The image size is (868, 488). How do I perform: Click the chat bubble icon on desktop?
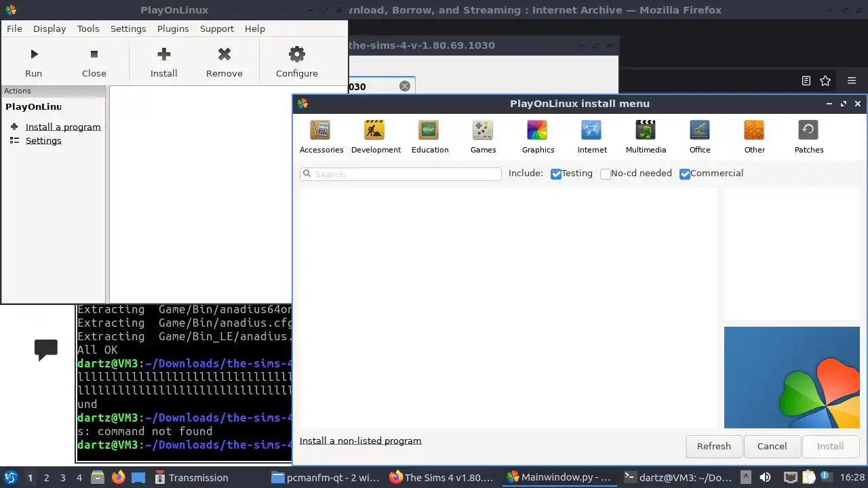click(46, 350)
